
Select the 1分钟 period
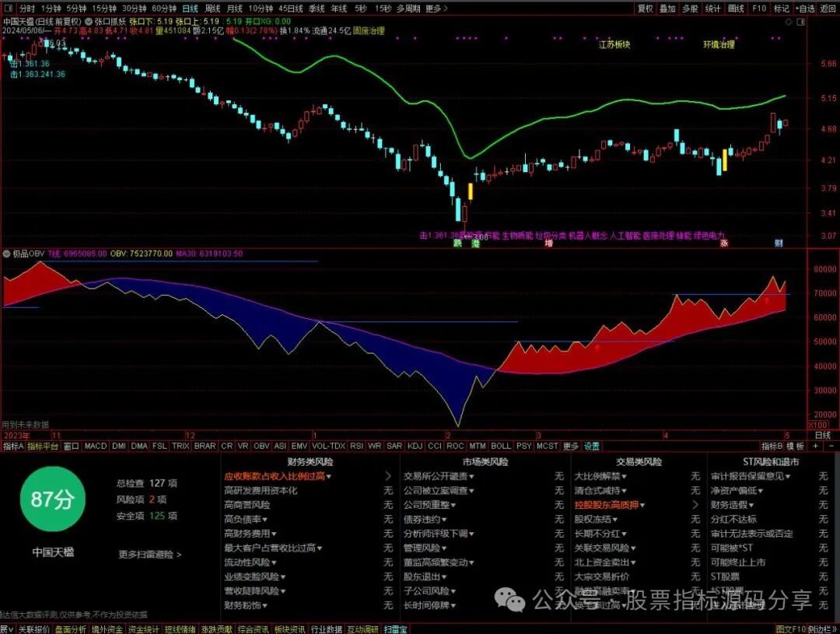click(x=51, y=9)
